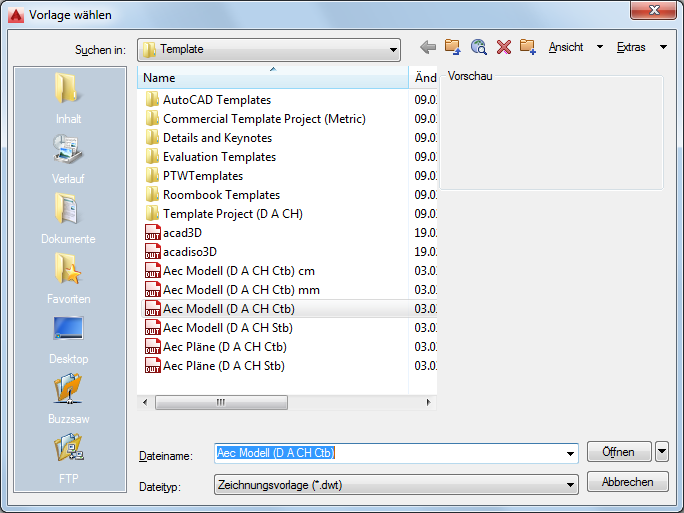Click the Abbrechen button
The width and height of the screenshot is (684, 513).
point(627,482)
